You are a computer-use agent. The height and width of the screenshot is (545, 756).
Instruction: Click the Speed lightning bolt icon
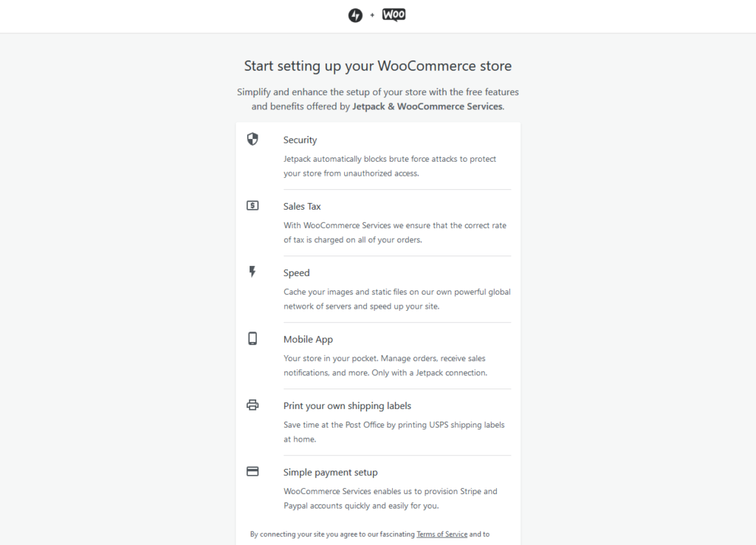[252, 272]
